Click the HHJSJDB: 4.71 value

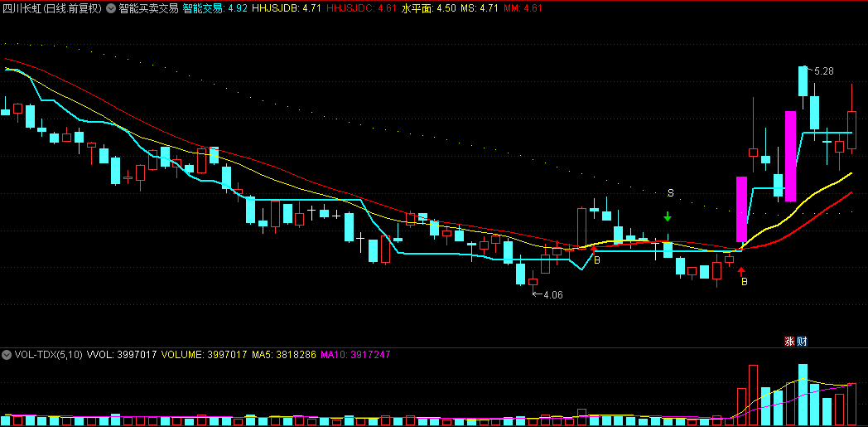point(287,8)
